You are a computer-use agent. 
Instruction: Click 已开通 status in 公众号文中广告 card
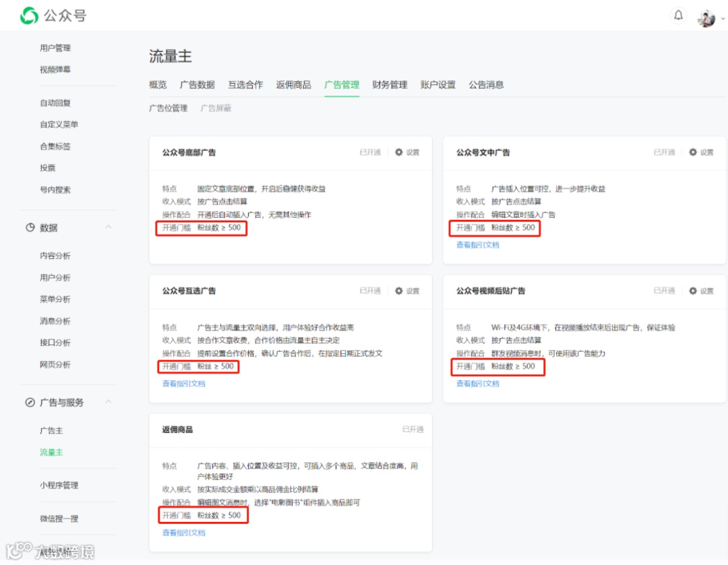coord(664,152)
